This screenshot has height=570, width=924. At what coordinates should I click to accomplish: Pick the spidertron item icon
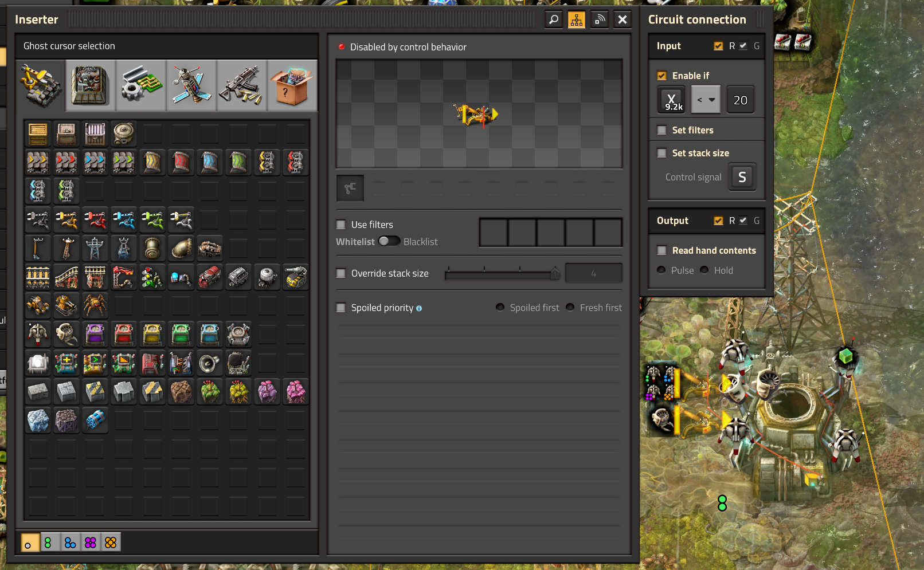pyautogui.click(x=95, y=306)
